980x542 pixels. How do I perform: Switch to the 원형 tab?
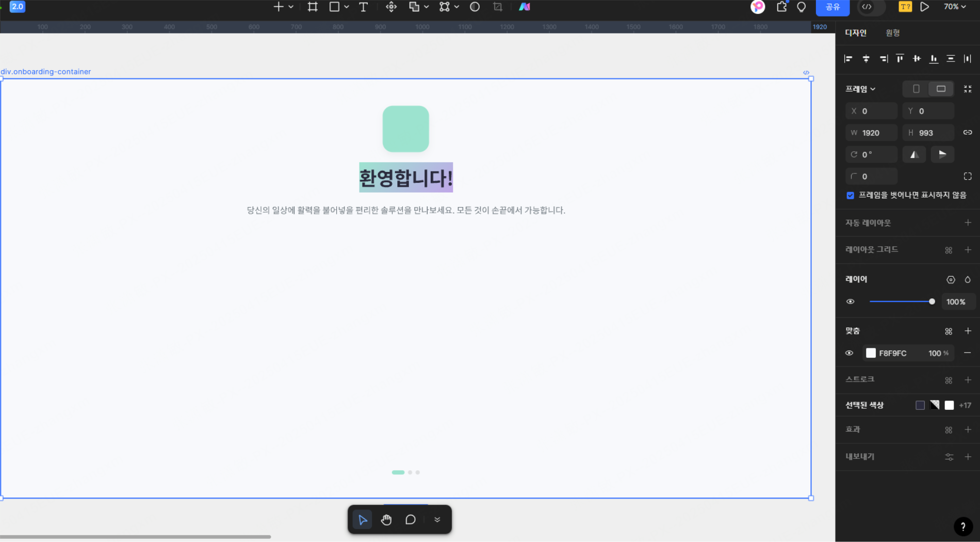click(x=892, y=33)
